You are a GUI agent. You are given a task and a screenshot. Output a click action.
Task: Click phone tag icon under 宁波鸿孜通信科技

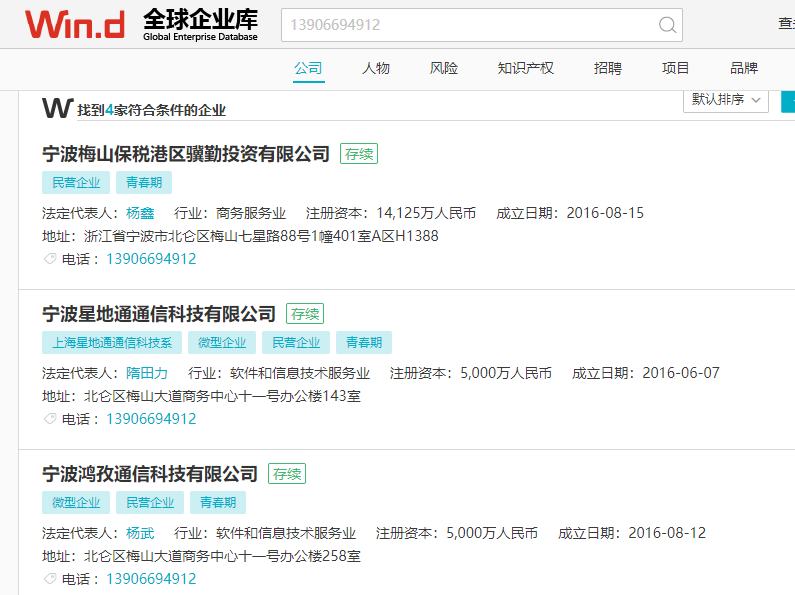pos(50,579)
